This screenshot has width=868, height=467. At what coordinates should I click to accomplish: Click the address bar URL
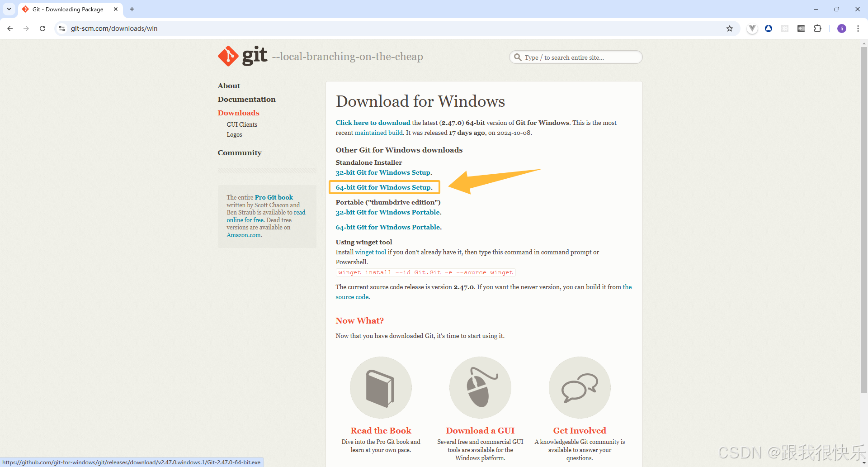(114, 29)
